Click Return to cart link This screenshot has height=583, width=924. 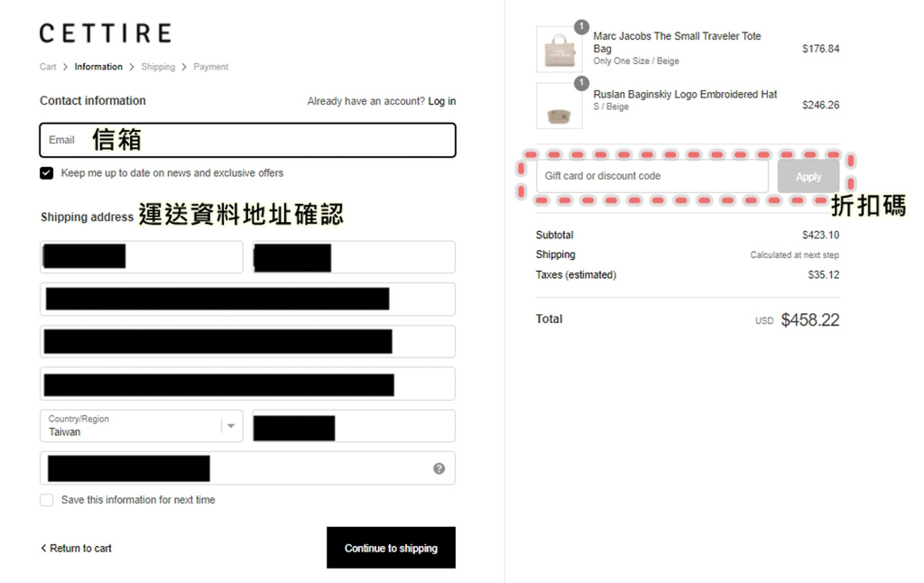click(76, 548)
